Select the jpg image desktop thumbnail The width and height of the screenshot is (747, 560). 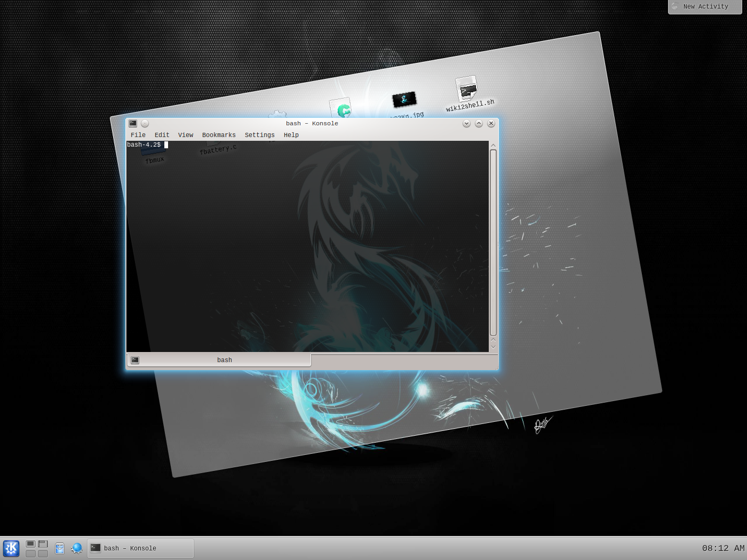[404, 99]
